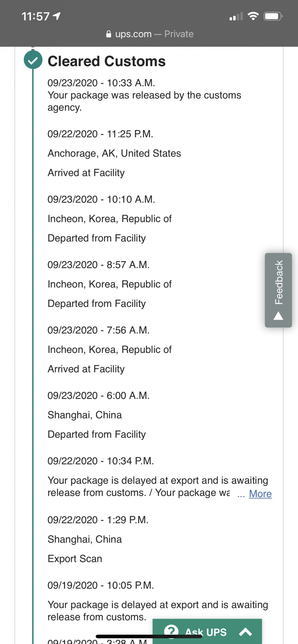
Task: Open the Feedback side tab
Action: click(x=278, y=290)
